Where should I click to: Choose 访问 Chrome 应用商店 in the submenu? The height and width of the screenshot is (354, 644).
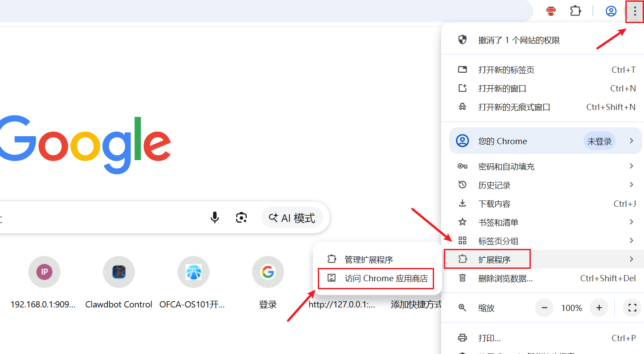coord(377,278)
